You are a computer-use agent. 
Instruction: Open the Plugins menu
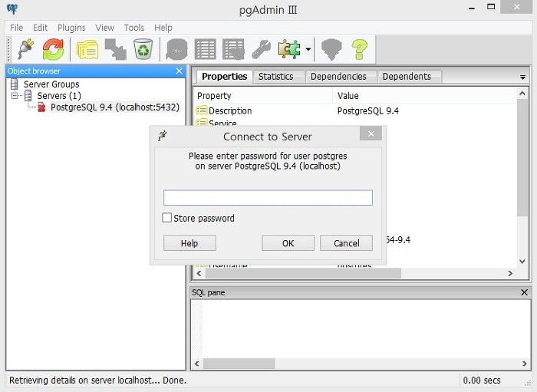coord(71,28)
